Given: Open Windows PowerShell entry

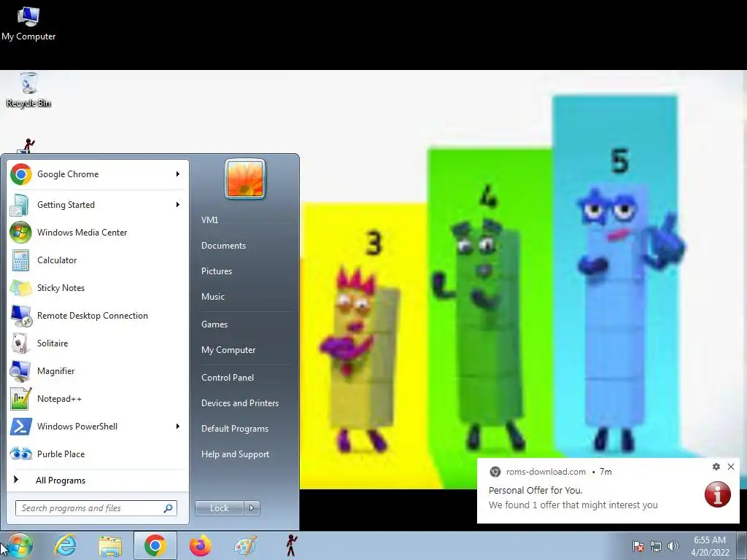Looking at the screenshot, I should (x=98, y=426).
